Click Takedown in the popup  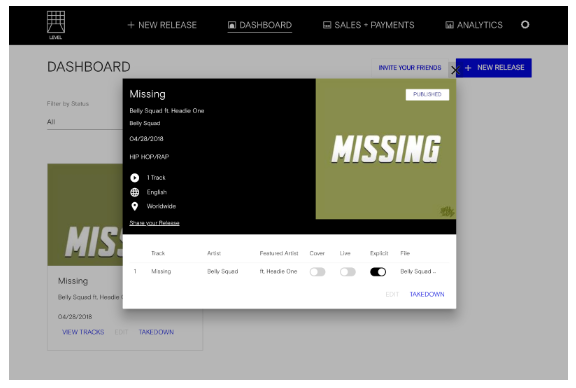[427, 294]
